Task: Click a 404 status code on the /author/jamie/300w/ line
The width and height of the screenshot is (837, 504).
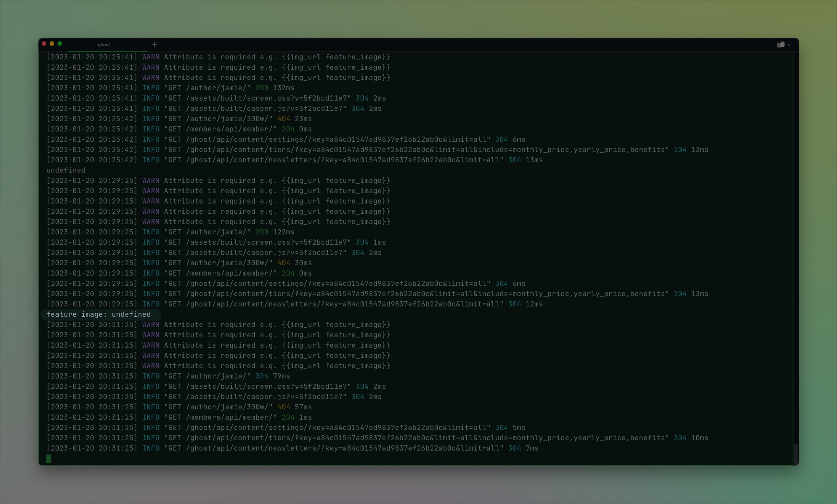Action: click(284, 407)
